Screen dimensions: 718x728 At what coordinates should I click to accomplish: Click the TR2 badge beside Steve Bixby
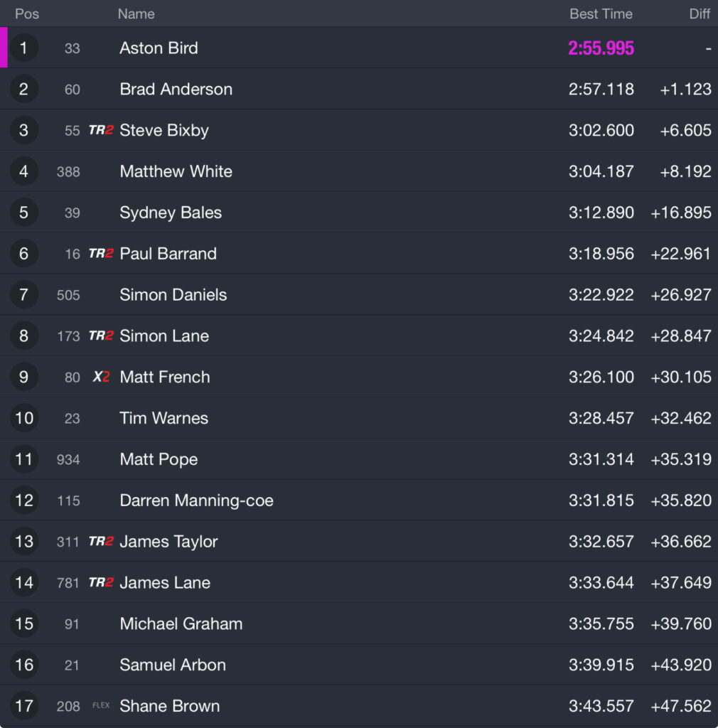coord(101,130)
